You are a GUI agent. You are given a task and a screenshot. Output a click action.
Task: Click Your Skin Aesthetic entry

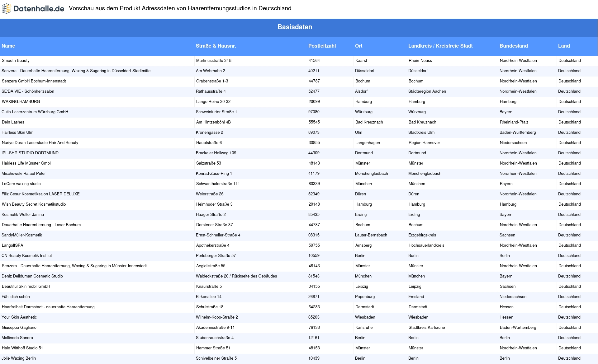pos(19,317)
